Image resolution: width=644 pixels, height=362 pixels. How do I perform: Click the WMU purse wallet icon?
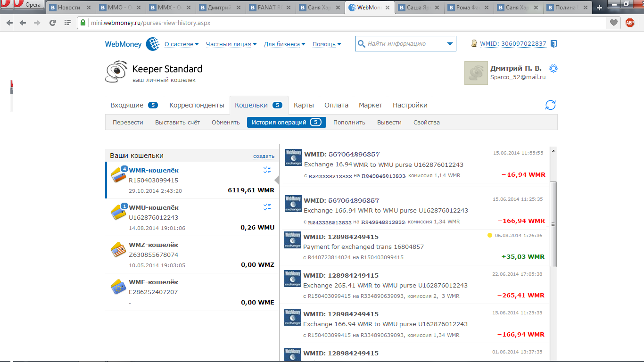[x=119, y=213]
